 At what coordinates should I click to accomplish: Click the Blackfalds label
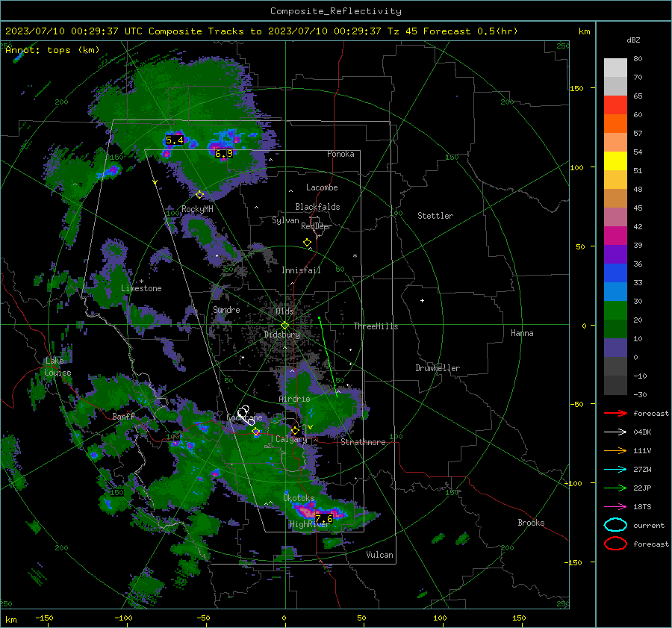[x=317, y=207]
